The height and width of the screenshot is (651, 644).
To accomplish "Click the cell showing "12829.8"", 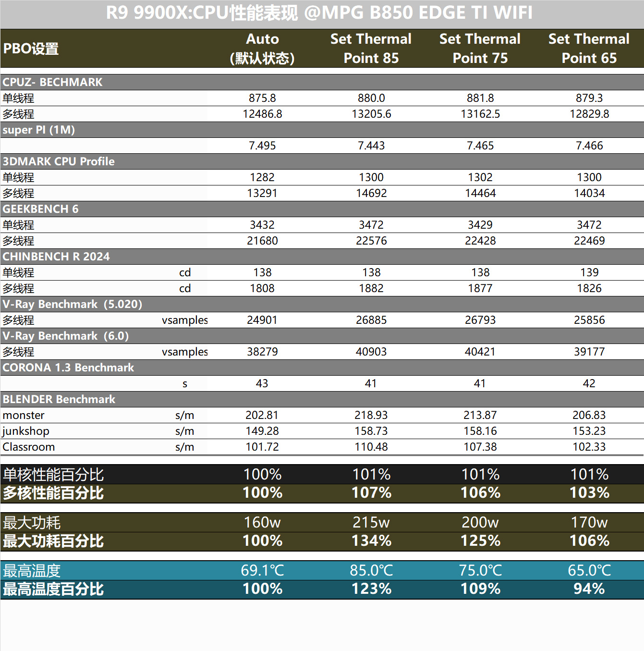I will point(589,114).
